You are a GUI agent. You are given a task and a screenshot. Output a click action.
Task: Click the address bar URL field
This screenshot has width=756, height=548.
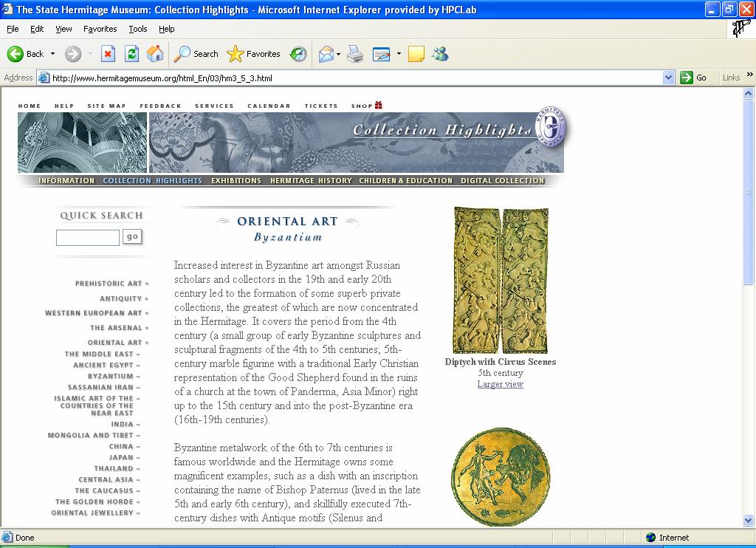click(354, 78)
